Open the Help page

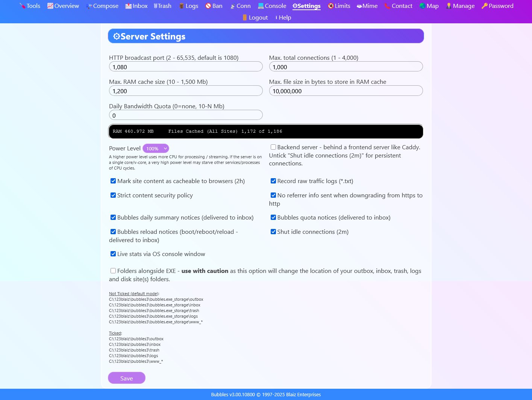(283, 18)
